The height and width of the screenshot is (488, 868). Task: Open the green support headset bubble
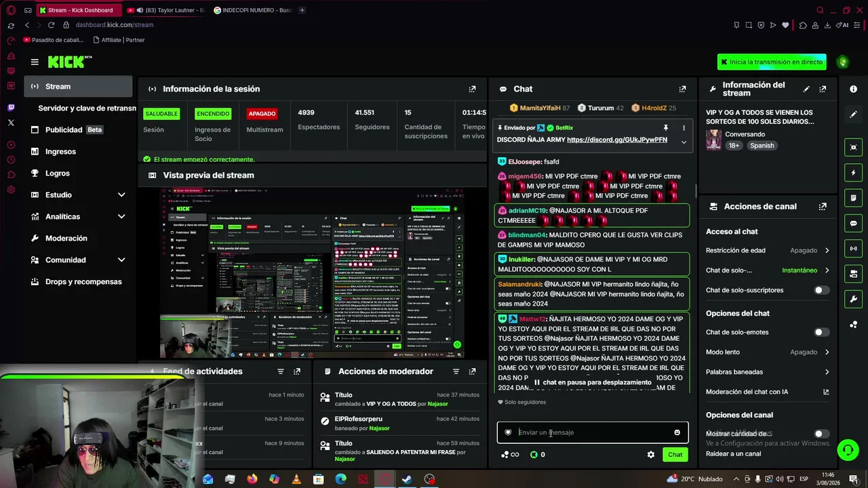click(x=848, y=449)
